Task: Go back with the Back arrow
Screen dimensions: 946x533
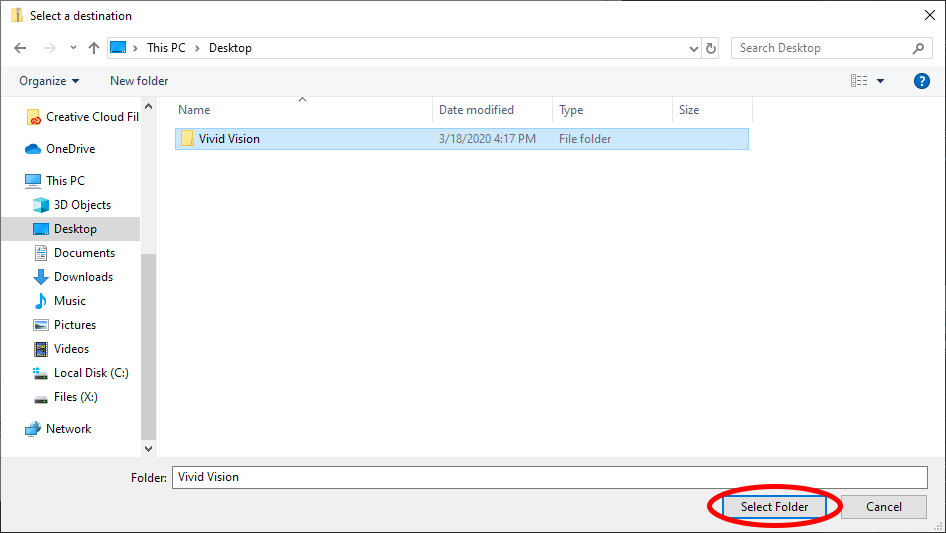Action: [20, 48]
